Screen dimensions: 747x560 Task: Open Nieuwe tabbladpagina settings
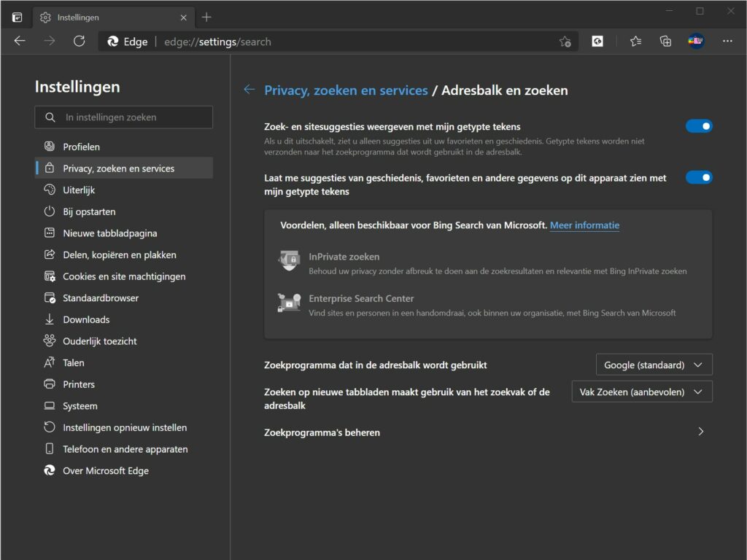(124, 233)
